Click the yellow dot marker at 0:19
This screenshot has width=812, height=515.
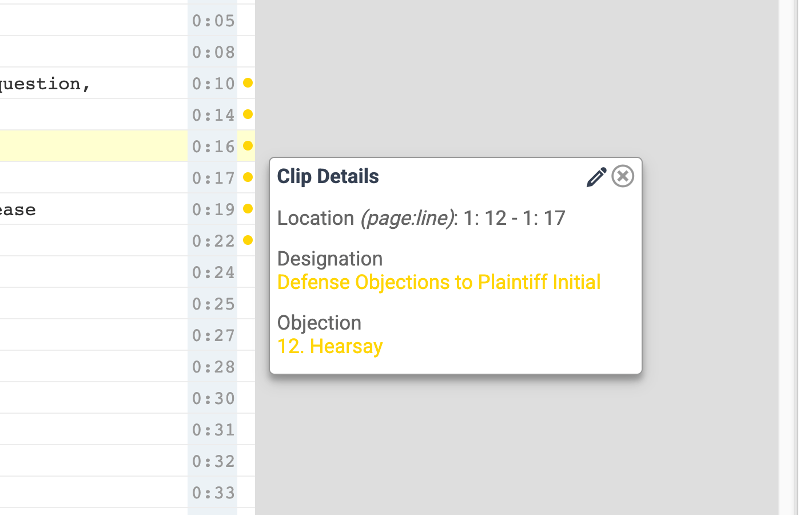pyautogui.click(x=248, y=209)
